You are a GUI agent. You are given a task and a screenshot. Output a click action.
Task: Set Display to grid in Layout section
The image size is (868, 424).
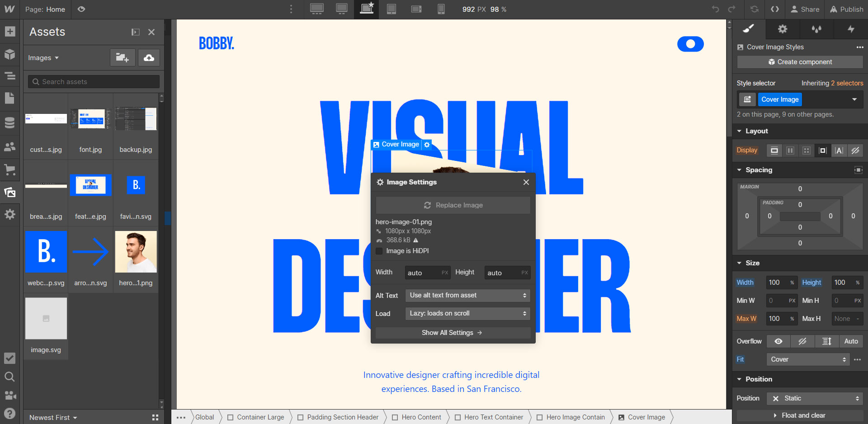806,150
